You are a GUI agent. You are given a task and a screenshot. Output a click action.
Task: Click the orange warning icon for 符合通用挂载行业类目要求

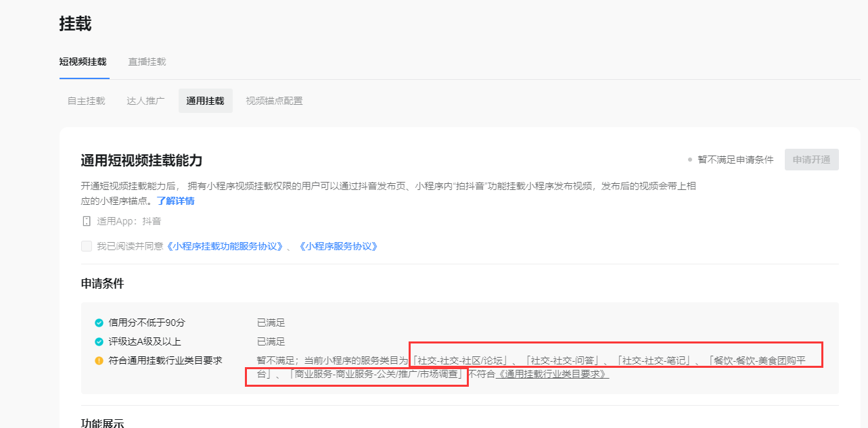tap(99, 360)
